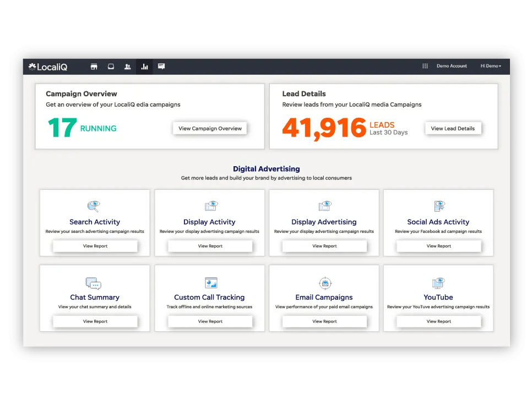View Report for YouTube
The width and height of the screenshot is (532, 405).
[x=439, y=321]
